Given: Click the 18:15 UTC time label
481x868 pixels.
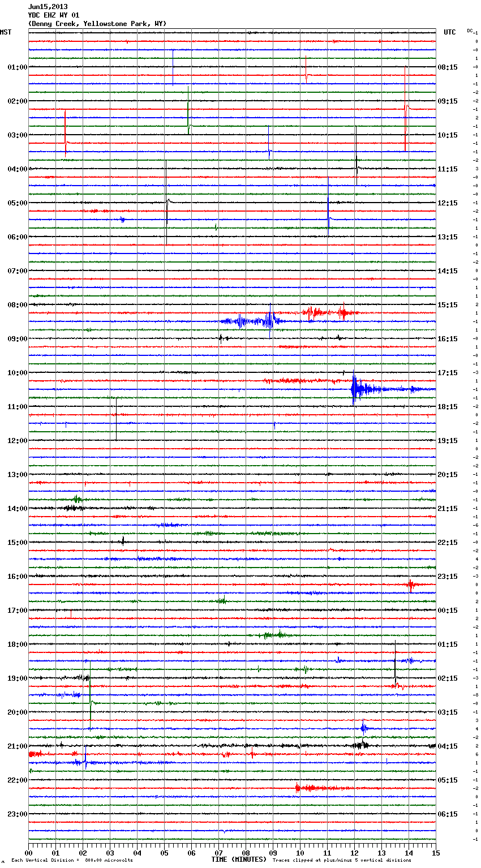Looking at the screenshot, I should 448,407.
